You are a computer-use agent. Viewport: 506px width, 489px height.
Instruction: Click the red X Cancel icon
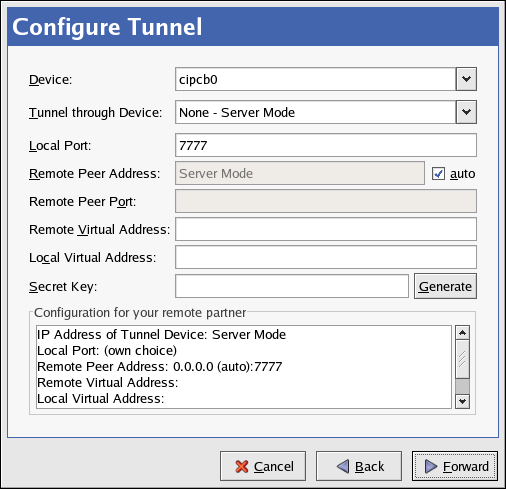tap(242, 466)
